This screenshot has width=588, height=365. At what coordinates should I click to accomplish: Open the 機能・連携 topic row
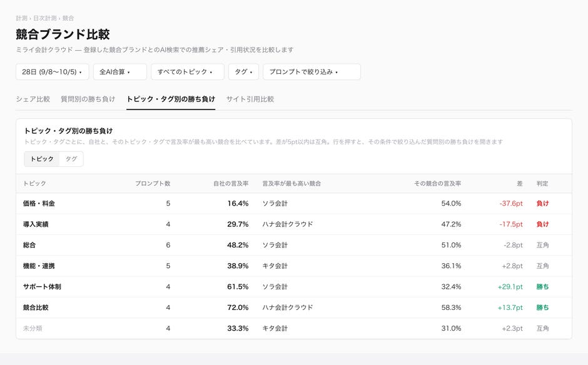tap(294, 266)
